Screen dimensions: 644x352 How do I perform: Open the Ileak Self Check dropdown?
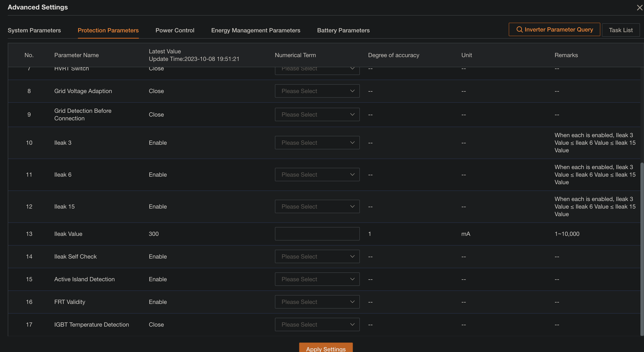(317, 256)
